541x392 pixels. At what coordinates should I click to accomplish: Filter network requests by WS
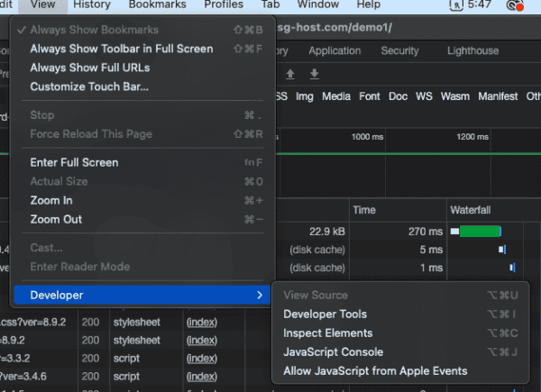click(424, 96)
